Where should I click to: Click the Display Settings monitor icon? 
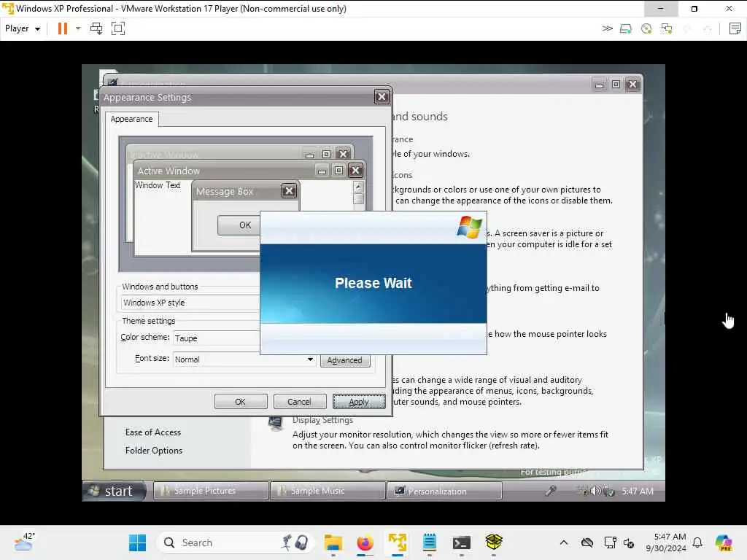coord(275,423)
